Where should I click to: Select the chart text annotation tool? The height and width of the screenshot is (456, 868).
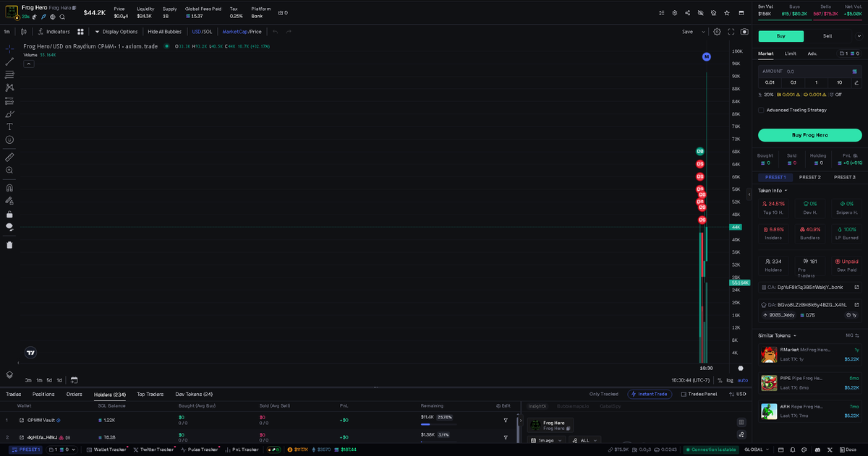click(9, 126)
